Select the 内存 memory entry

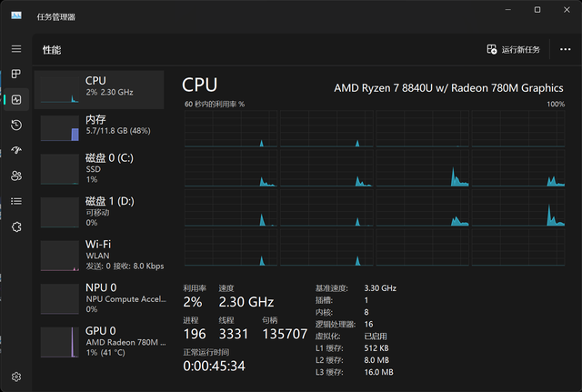tap(99, 126)
